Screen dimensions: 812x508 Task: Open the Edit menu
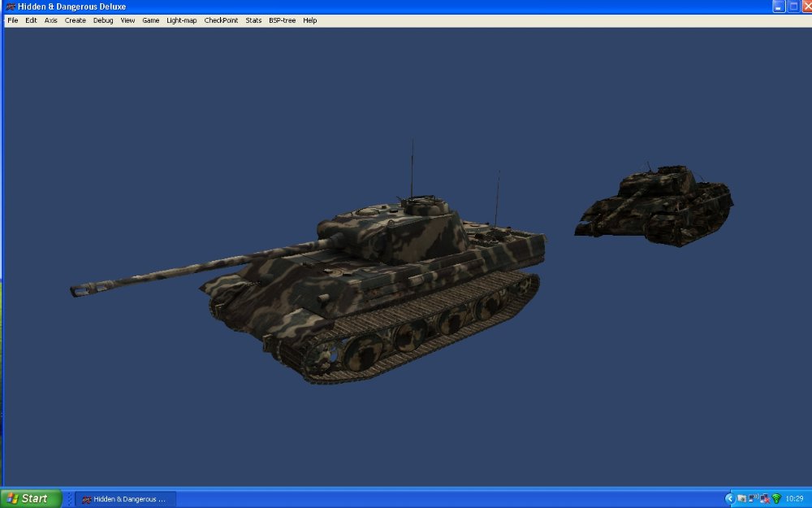click(x=31, y=20)
